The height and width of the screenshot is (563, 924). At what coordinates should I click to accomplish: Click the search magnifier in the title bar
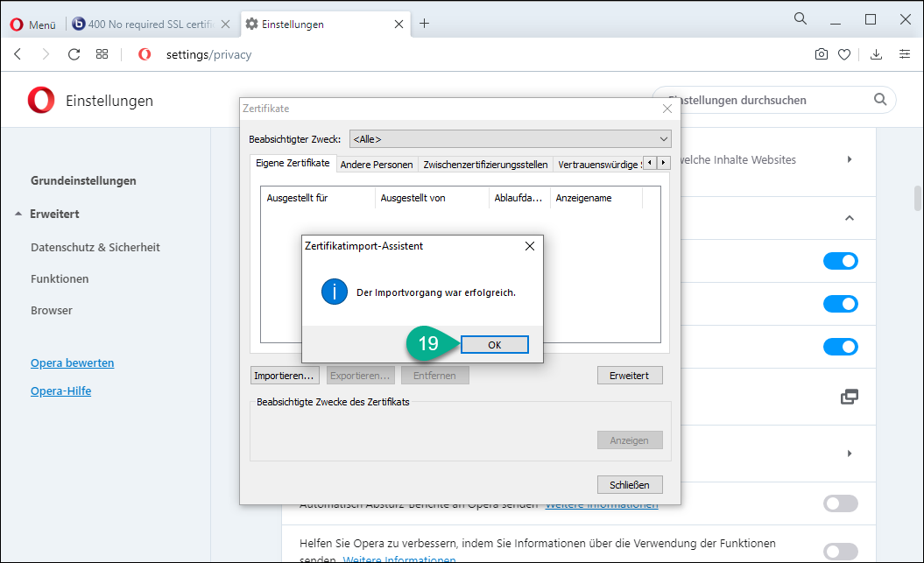(801, 19)
